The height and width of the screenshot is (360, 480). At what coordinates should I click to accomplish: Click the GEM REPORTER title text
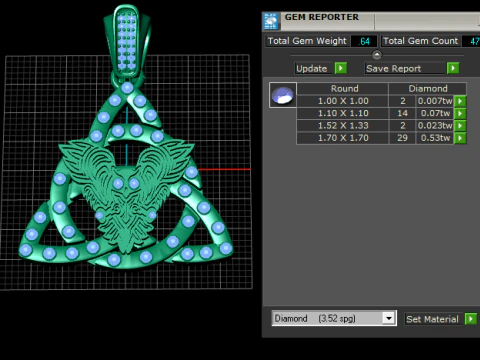(x=322, y=17)
